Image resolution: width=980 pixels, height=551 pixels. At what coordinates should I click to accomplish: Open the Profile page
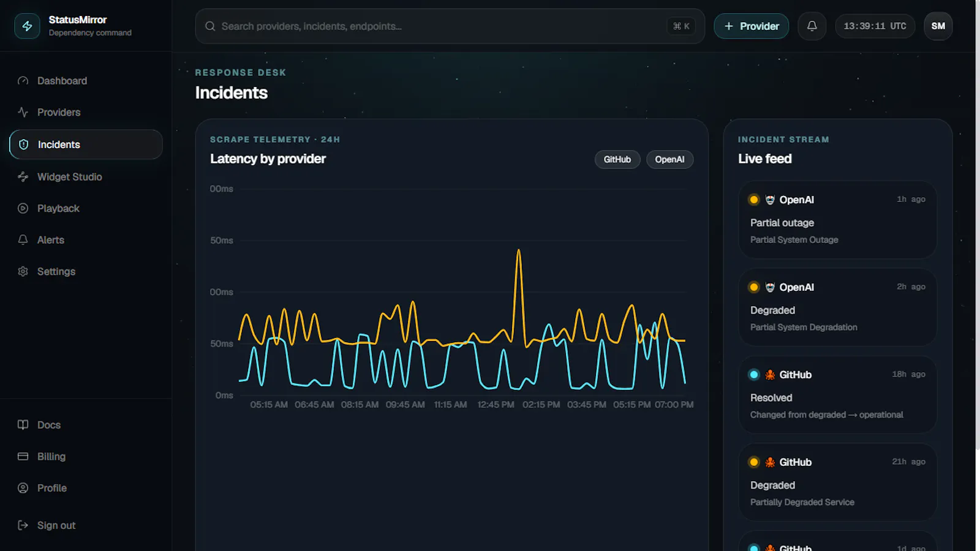[86, 488]
